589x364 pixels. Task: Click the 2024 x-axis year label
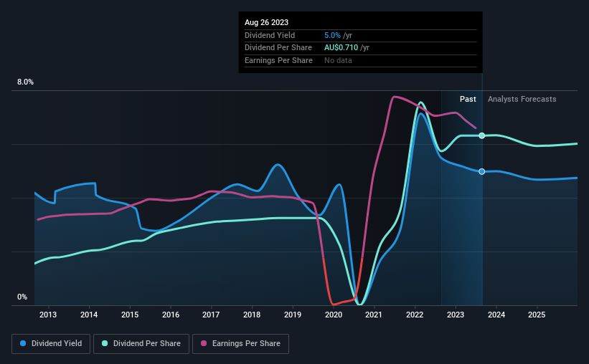tap(496, 315)
